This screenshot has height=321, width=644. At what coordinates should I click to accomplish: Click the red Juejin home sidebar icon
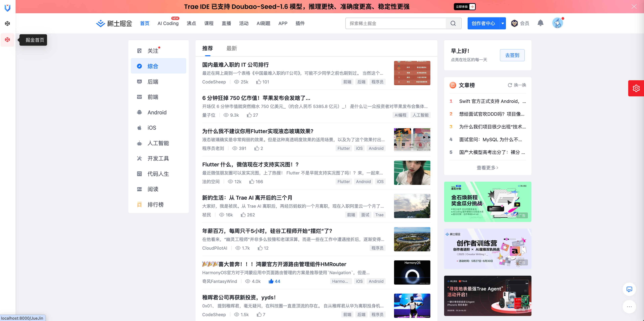(x=8, y=40)
